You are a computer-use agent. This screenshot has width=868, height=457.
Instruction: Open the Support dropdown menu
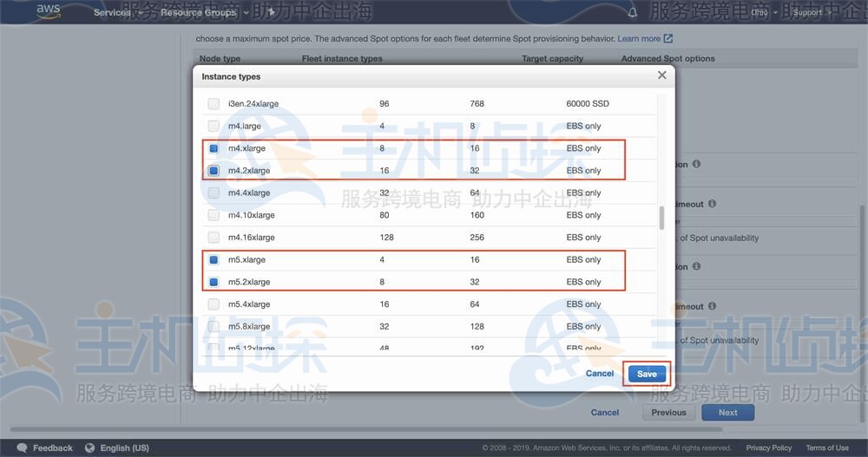pyautogui.click(x=812, y=12)
